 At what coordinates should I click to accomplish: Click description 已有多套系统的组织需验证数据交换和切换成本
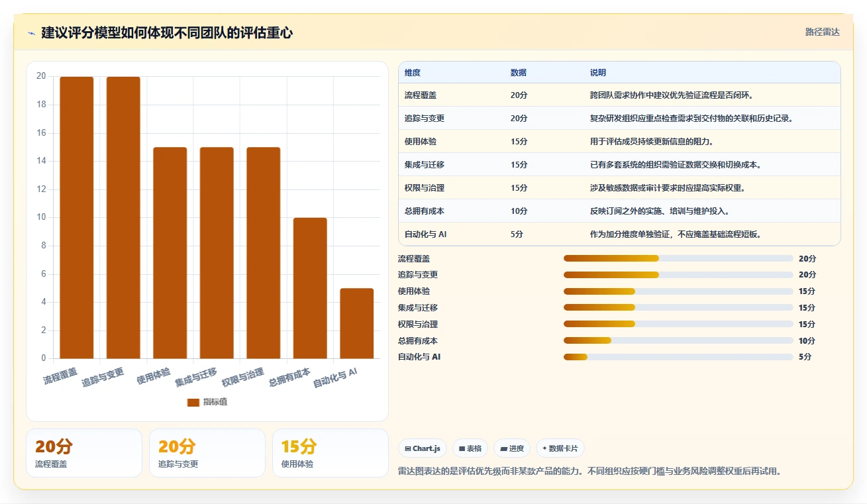click(676, 165)
